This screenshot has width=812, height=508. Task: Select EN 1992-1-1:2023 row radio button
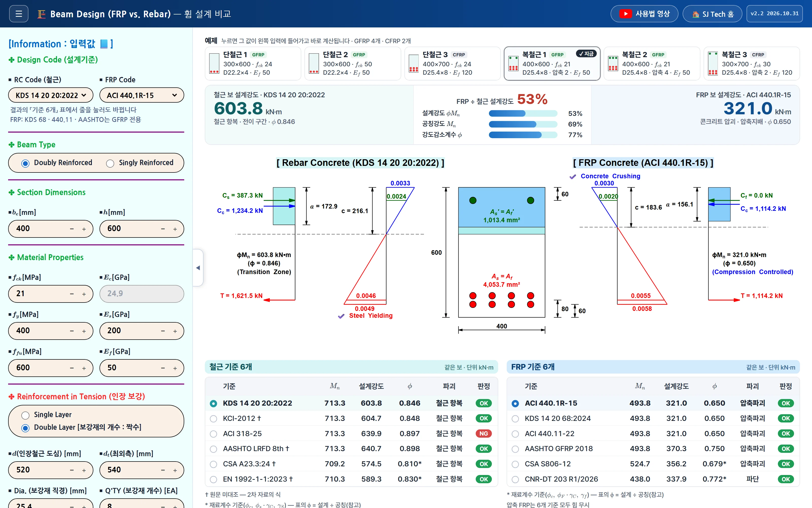213,479
